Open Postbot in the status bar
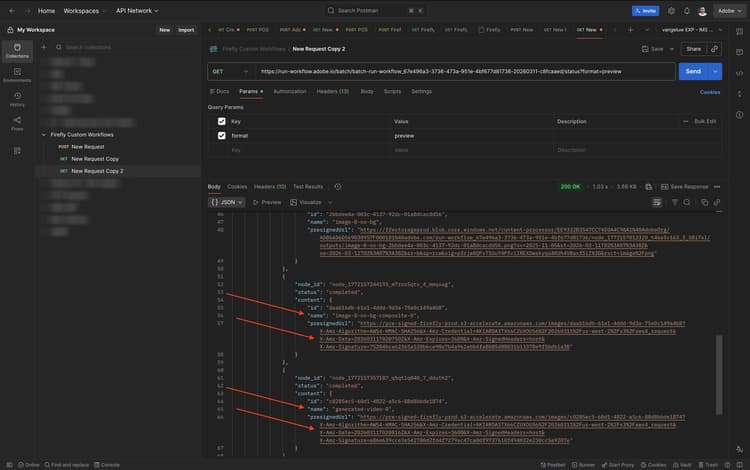The image size is (750, 470). coord(553,465)
